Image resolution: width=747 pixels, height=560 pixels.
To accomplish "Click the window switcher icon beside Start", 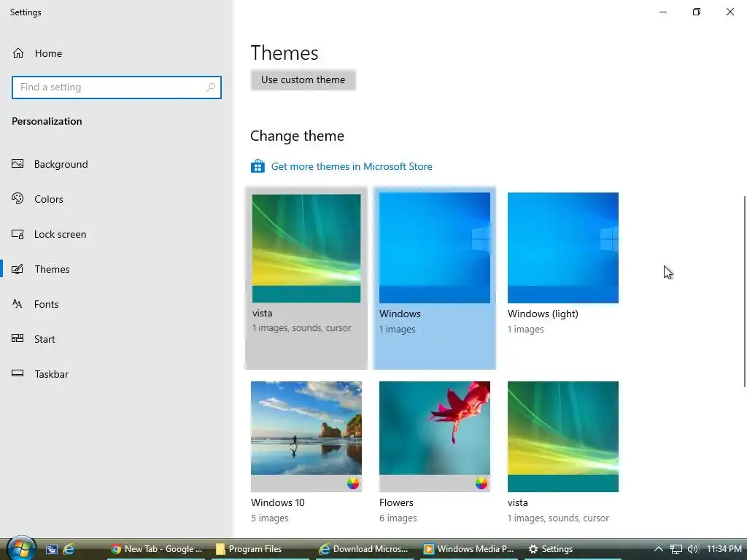I will point(52,549).
